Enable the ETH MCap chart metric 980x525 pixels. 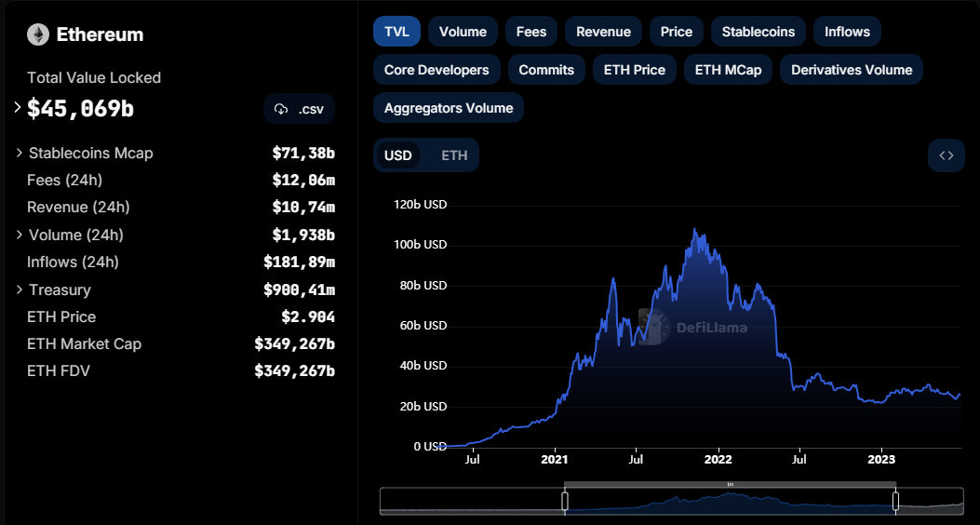728,70
